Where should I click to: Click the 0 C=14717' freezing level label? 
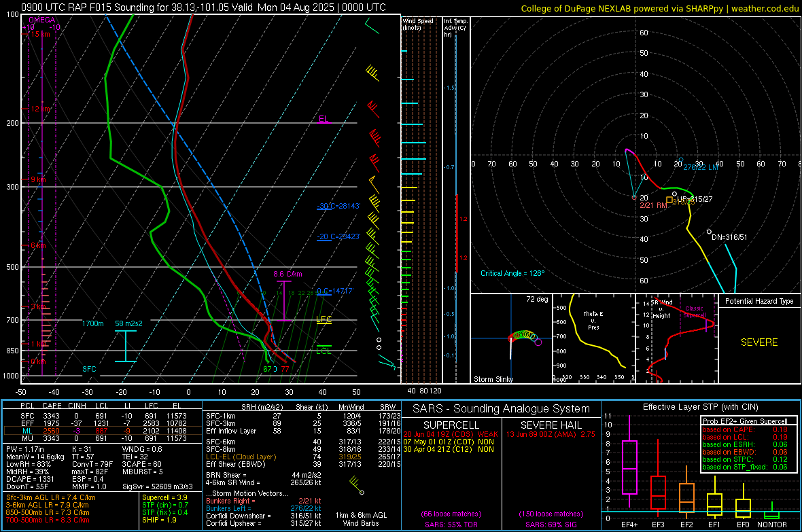point(335,291)
